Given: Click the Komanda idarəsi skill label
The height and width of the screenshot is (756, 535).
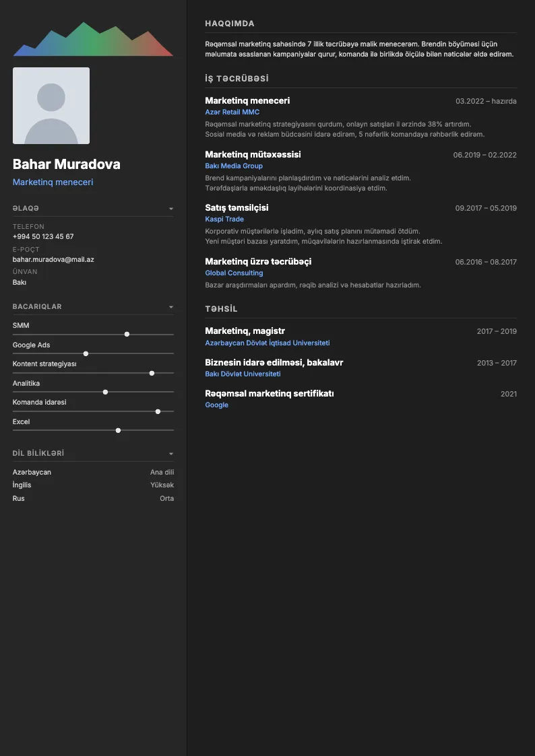Looking at the screenshot, I should tap(40, 402).
